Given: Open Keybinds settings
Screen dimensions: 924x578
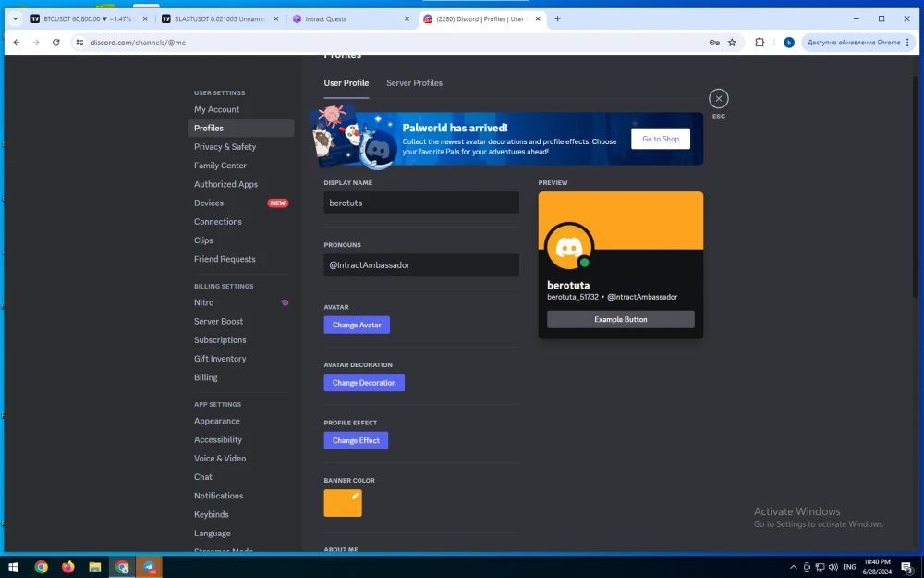Looking at the screenshot, I should 241,515.
